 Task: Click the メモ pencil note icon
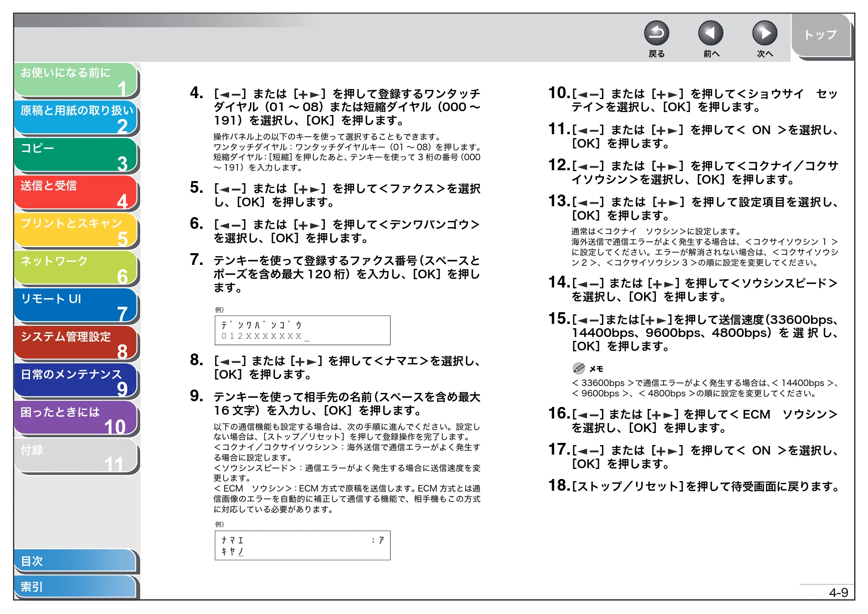pyautogui.click(x=579, y=368)
